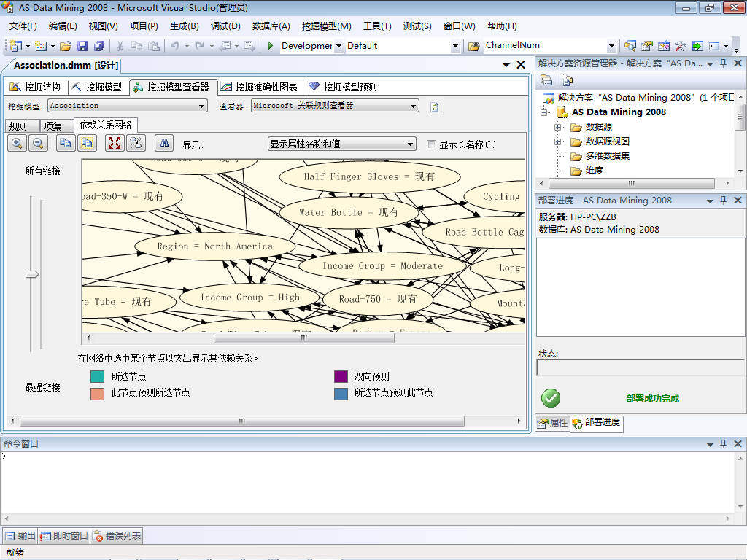The width and height of the screenshot is (747, 560).
Task: Click the red Fit Graph to Window icon
Action: [115, 143]
